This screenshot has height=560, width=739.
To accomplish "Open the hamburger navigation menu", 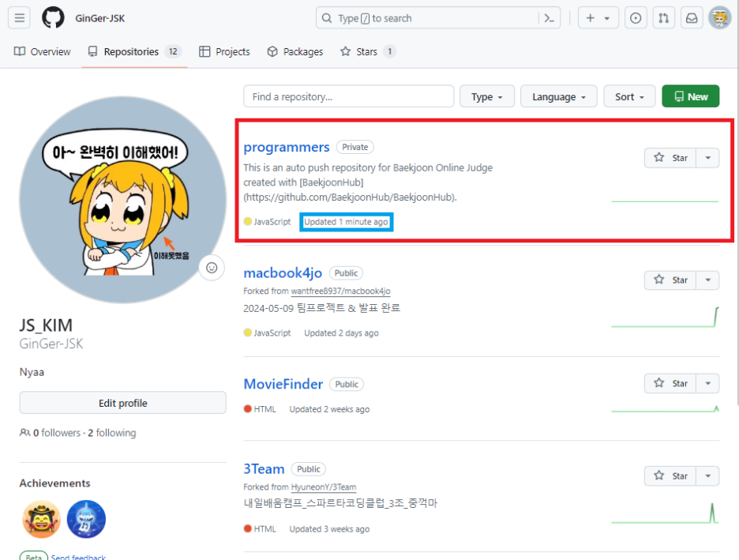I will point(19,18).
